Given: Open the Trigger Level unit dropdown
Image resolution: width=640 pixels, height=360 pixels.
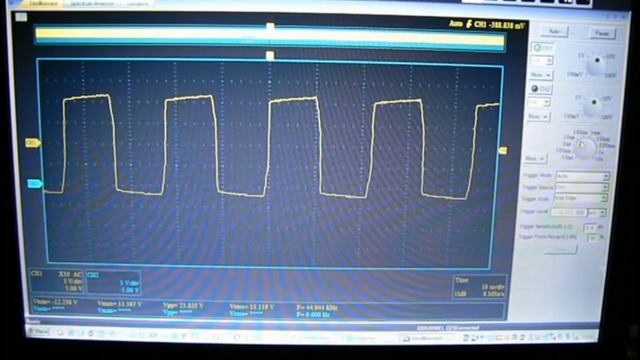Looking at the screenshot, I should click(x=597, y=213).
